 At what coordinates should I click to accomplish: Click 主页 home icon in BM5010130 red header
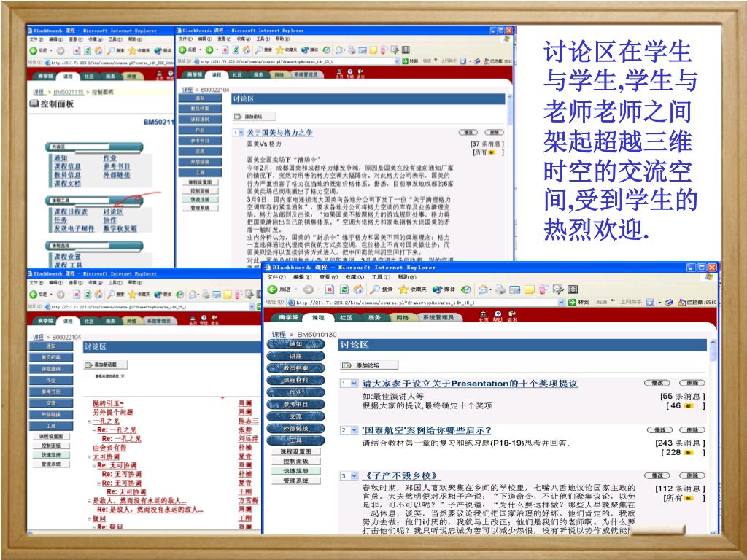pyautogui.click(x=484, y=316)
